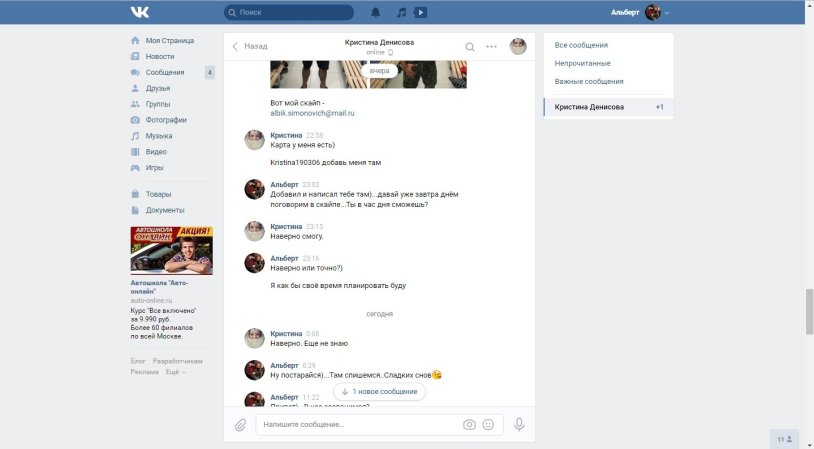The image size is (814, 449).
Task: Open the albik.simonovich@mail.ru link
Action: click(x=312, y=113)
